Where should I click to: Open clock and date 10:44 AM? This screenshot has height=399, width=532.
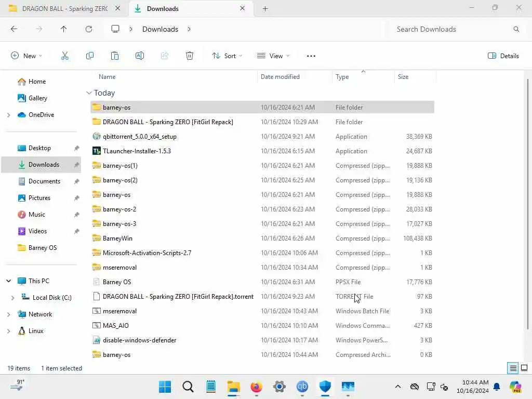coord(472,387)
